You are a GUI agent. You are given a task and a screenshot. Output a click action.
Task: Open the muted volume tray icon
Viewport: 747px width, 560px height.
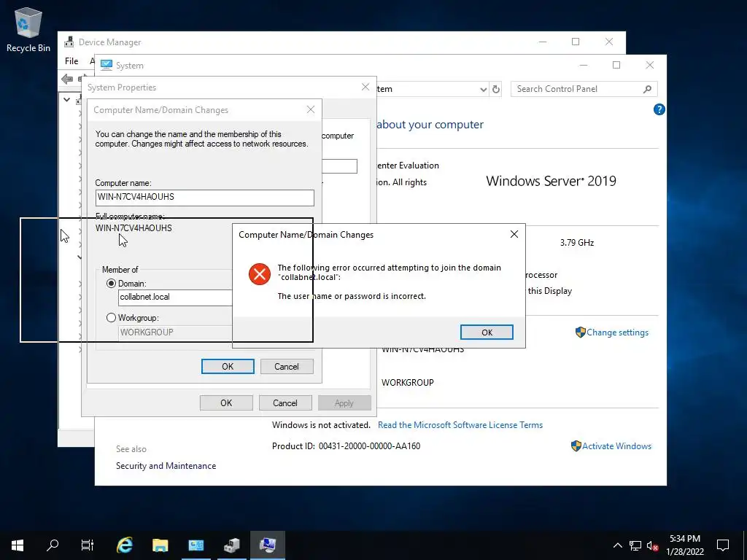[x=652, y=545]
